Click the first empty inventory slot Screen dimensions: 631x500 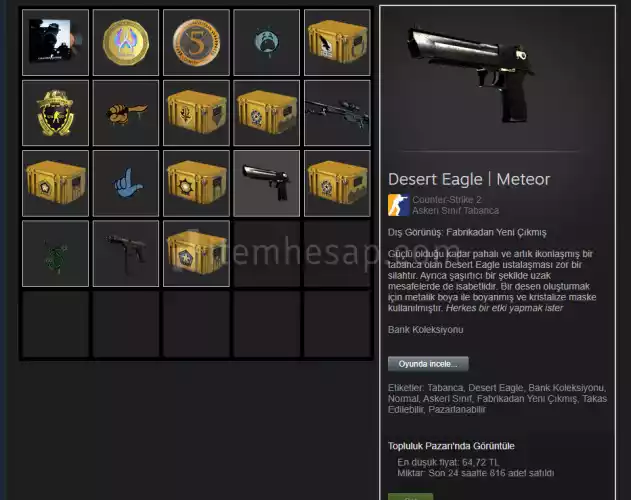point(267,254)
